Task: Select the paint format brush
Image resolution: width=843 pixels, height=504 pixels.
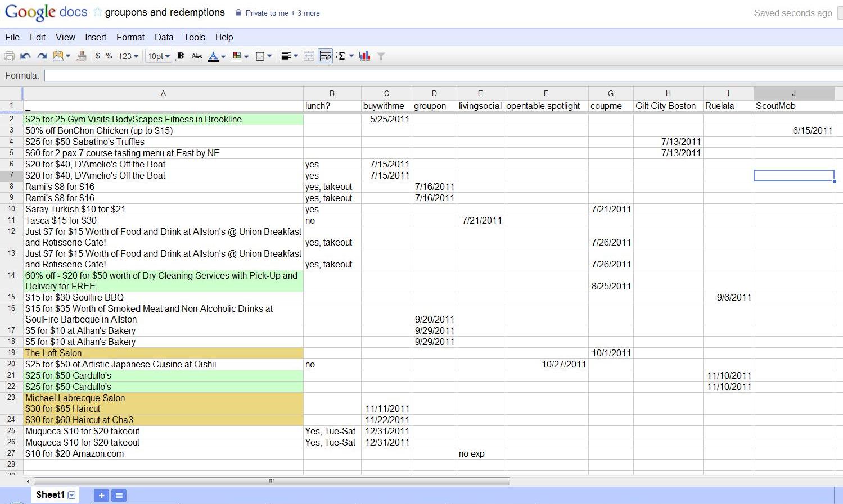Action: coord(82,56)
